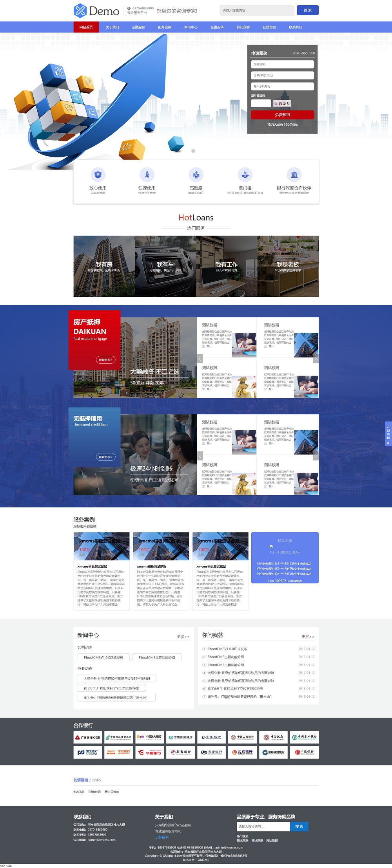Click the 低门槛 hand icon
This screenshot has height=868, width=392.
[245, 174]
